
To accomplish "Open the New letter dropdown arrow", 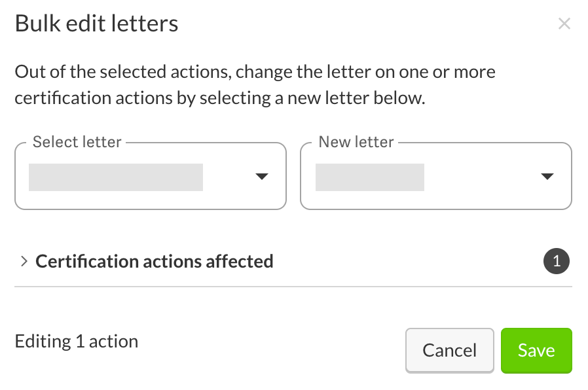I will pyautogui.click(x=547, y=177).
